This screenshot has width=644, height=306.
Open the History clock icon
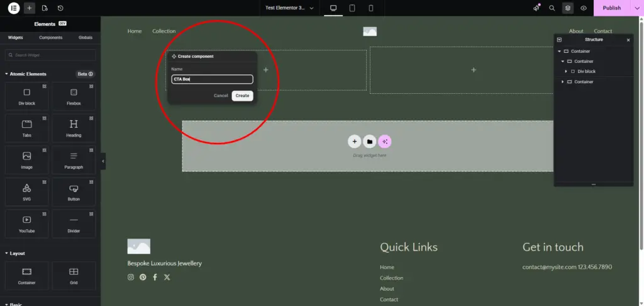pyautogui.click(x=60, y=8)
